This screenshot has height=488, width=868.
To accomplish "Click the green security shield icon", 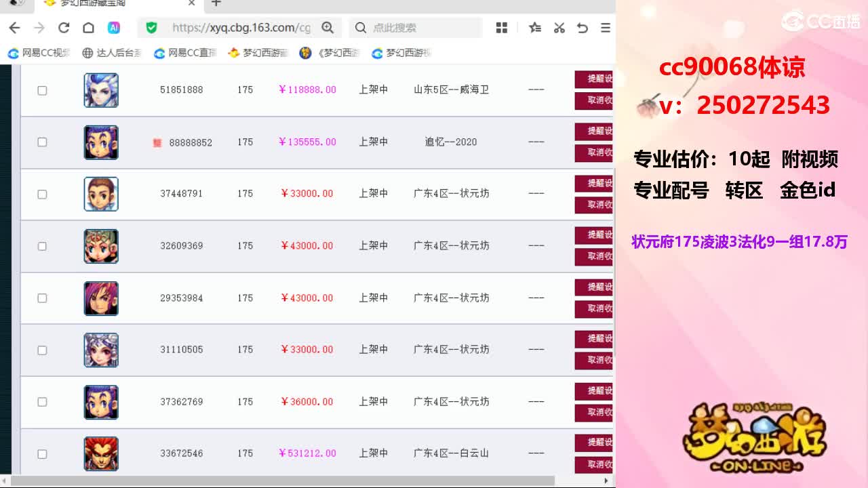I will click(152, 28).
